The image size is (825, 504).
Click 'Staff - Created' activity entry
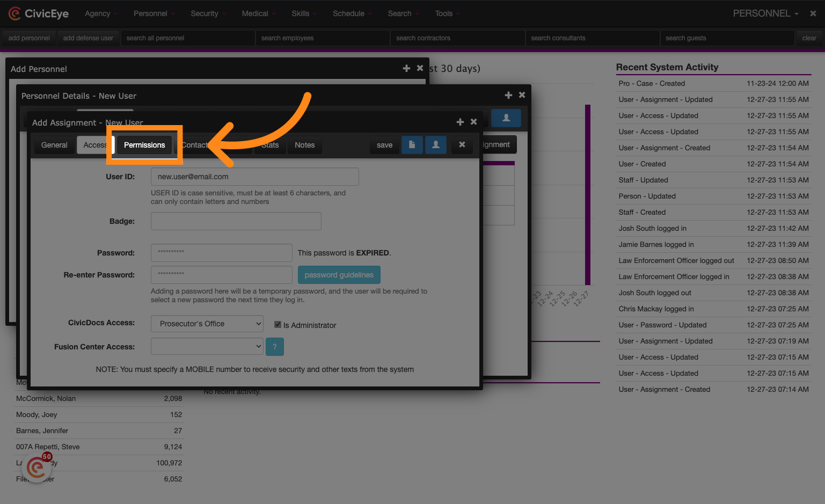[x=713, y=212]
